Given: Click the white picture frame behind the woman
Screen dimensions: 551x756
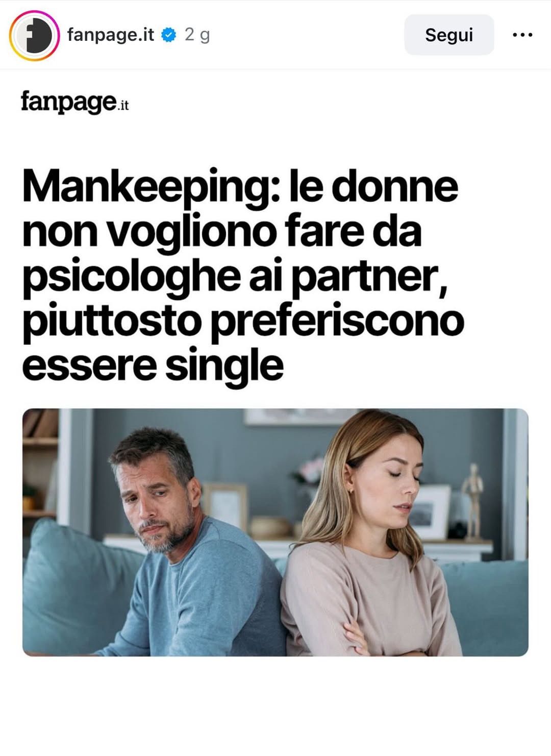Looking at the screenshot, I should pyautogui.click(x=430, y=511).
